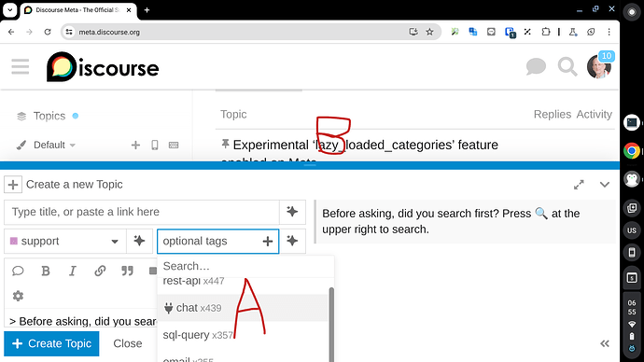Open the search magnifier icon

(567, 66)
